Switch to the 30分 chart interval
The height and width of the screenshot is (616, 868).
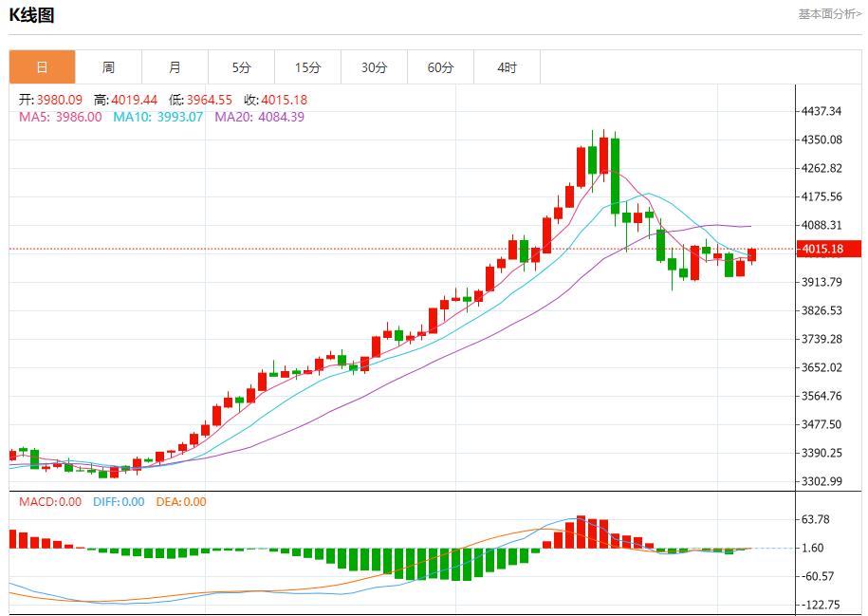pyautogui.click(x=373, y=66)
